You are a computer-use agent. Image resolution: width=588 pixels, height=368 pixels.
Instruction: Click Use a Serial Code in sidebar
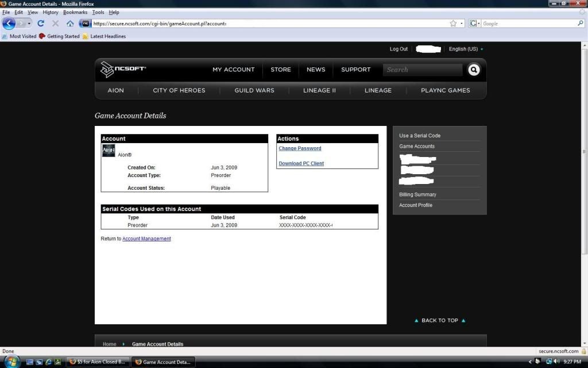[x=420, y=136]
